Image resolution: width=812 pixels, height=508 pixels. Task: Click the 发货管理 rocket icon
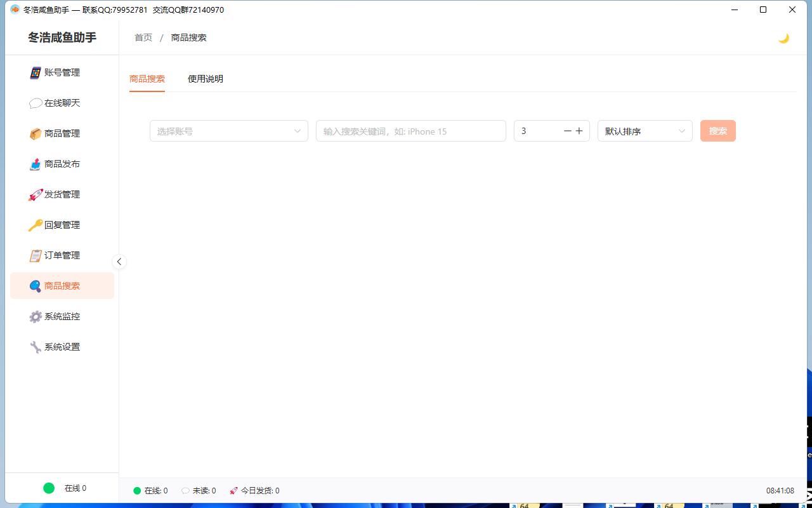point(36,194)
